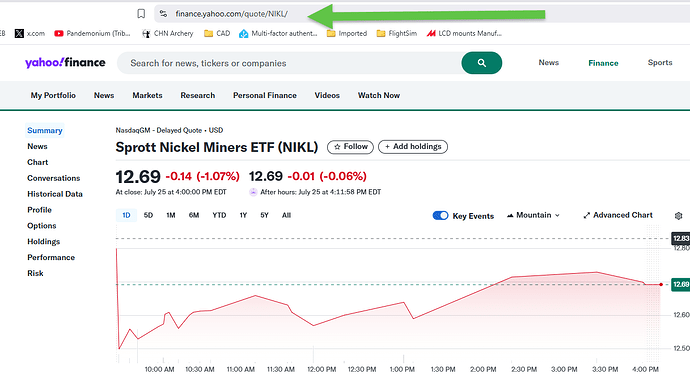Expand the Mountain chart type dropdown
The image size is (690, 378).
533,215
